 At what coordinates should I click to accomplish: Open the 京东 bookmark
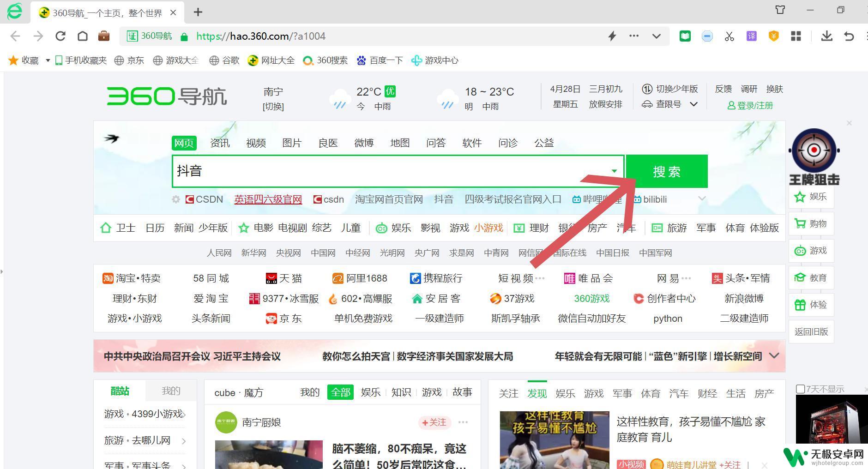click(x=129, y=60)
